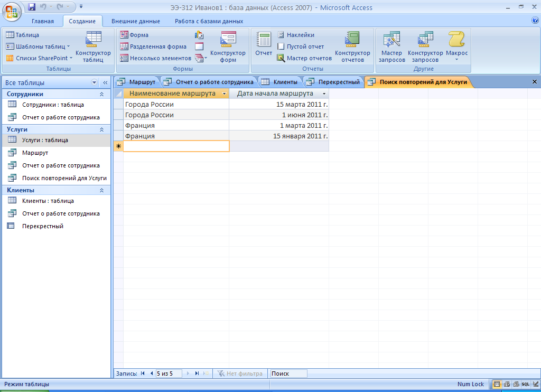Image resolution: width=541 pixels, height=392 pixels.
Task: Switch to the Внешние данные ribbon tab
Action: coord(136,21)
